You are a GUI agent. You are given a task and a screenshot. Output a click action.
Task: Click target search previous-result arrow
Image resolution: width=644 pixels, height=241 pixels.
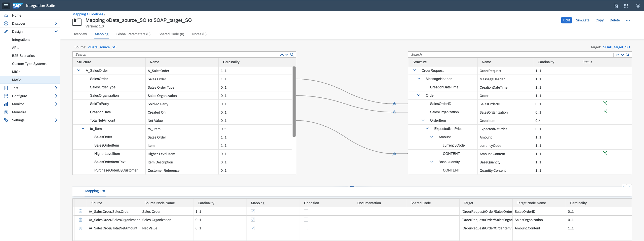coord(617,54)
